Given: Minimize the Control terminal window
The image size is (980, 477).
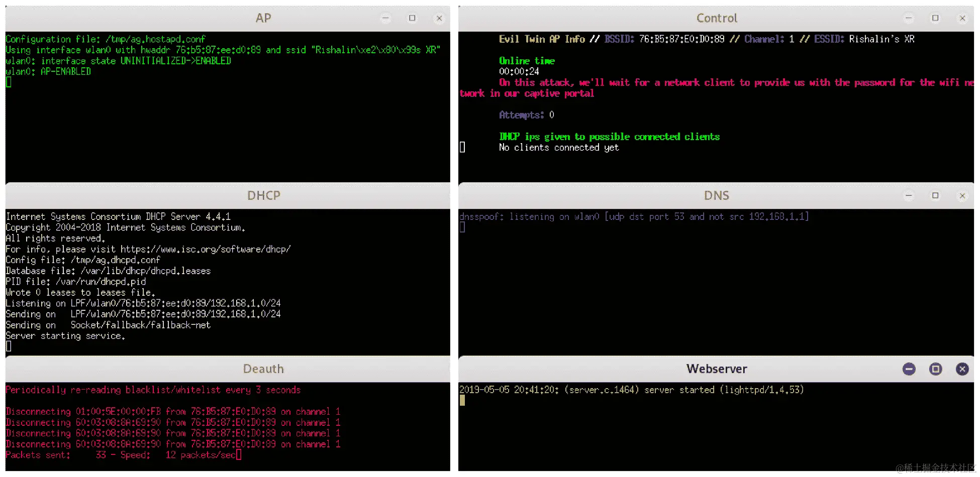Looking at the screenshot, I should coord(909,18).
